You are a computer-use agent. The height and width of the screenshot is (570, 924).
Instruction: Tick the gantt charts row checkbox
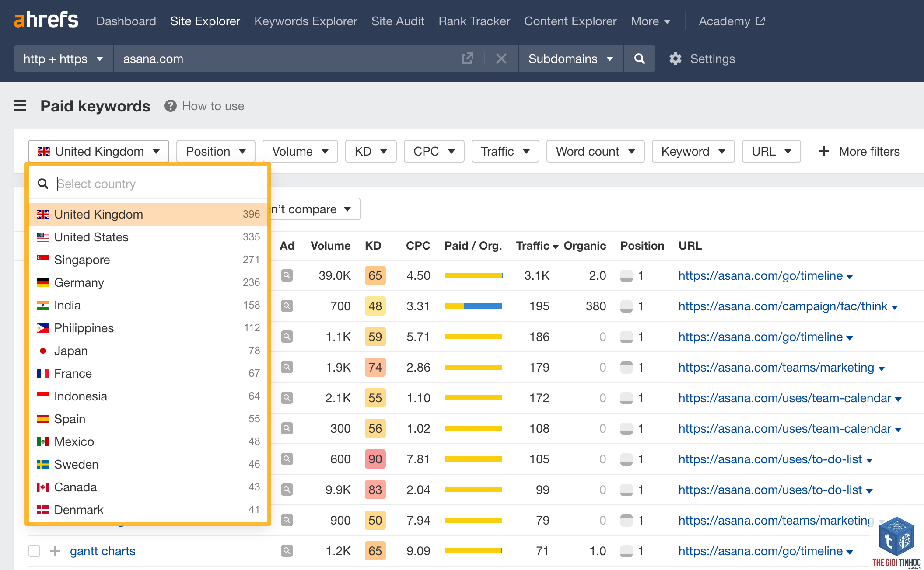tap(34, 551)
